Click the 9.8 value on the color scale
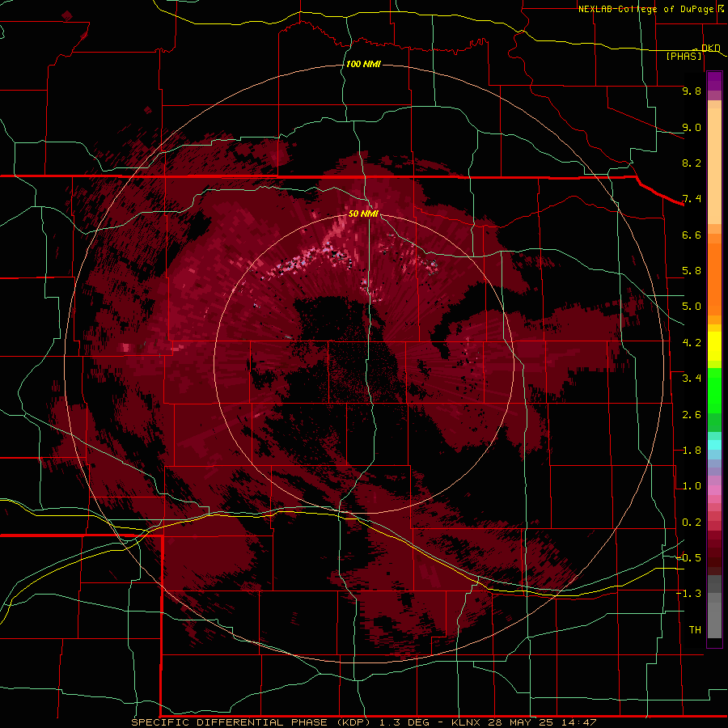Image resolution: width=728 pixels, height=728 pixels. 692,91
